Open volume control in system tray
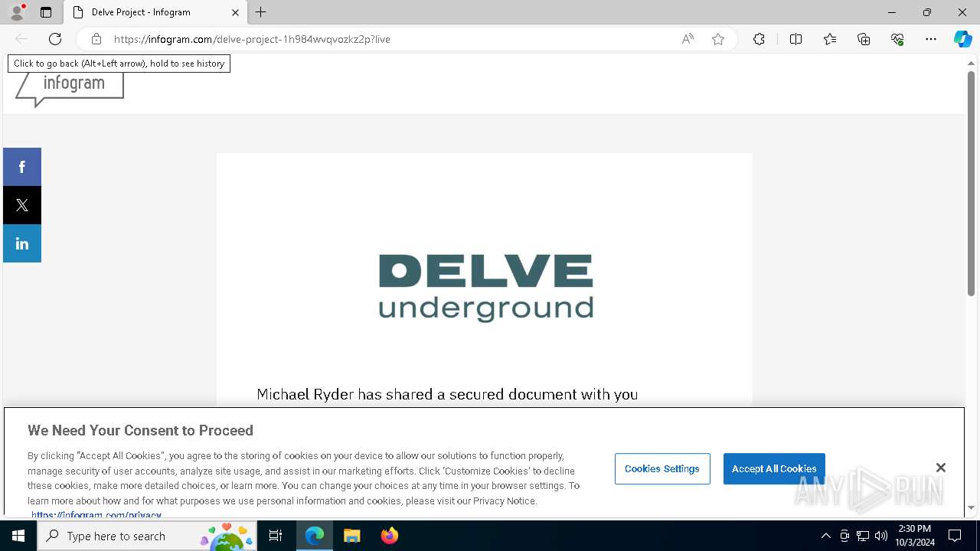 (x=881, y=536)
